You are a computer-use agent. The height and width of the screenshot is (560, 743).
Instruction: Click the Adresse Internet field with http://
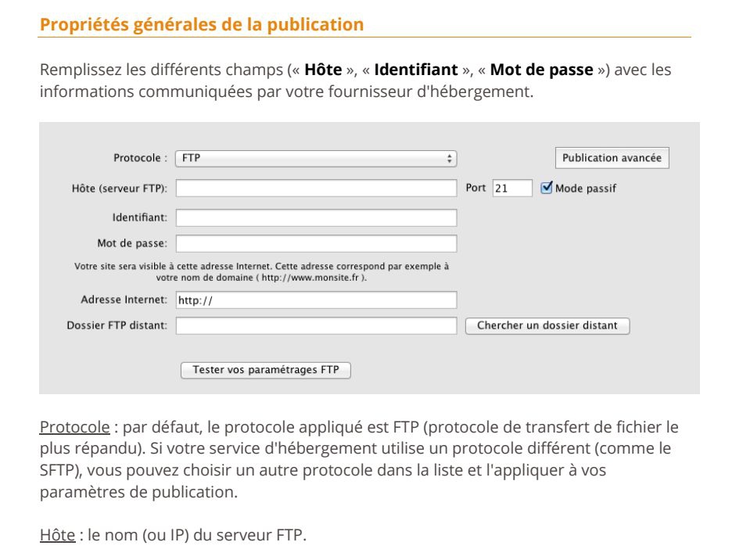316,300
